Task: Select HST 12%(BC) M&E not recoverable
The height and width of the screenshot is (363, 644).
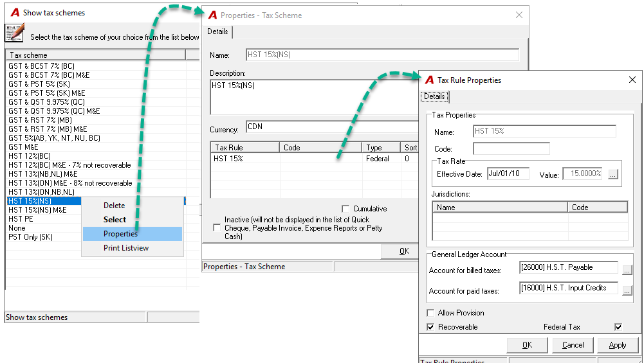Action: tap(70, 165)
